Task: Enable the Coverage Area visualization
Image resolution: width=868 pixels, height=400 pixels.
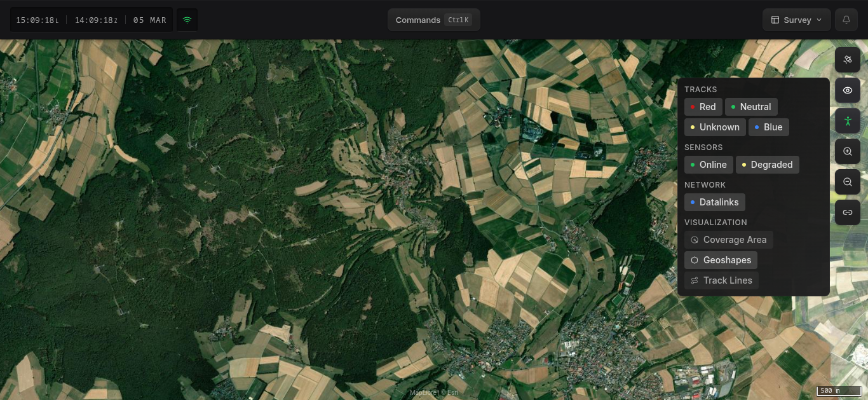Action: click(729, 240)
